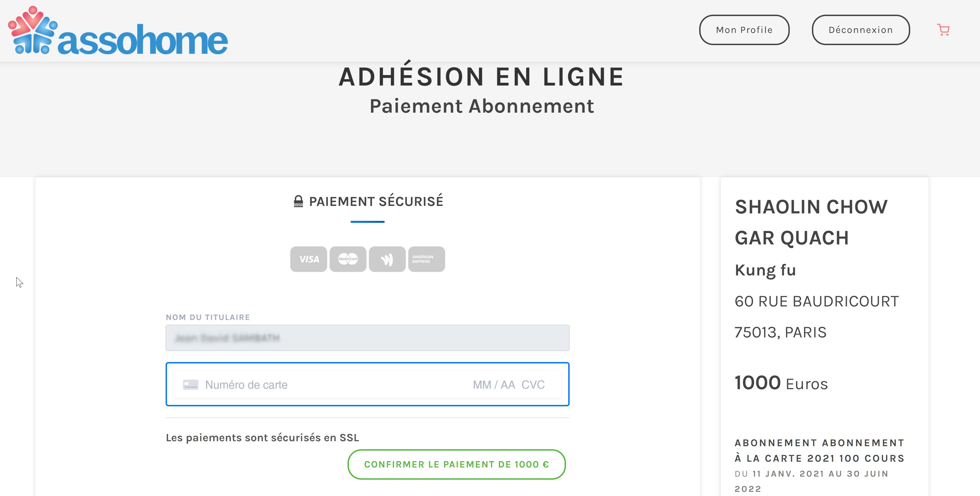
Task: Focus the Nom du titulaire field
Action: (367, 338)
